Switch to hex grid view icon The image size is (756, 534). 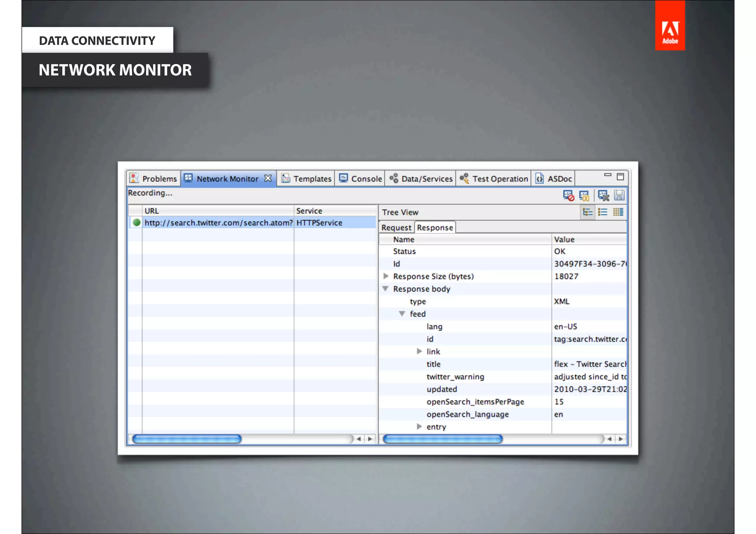click(618, 212)
